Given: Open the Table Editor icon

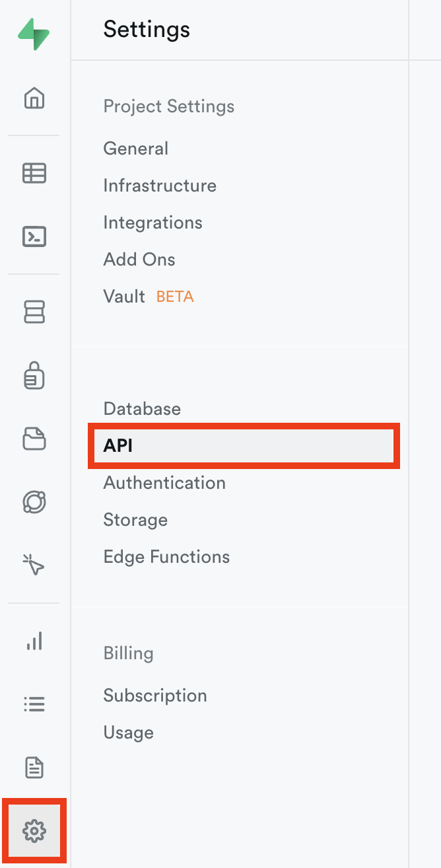Looking at the screenshot, I should 34,173.
